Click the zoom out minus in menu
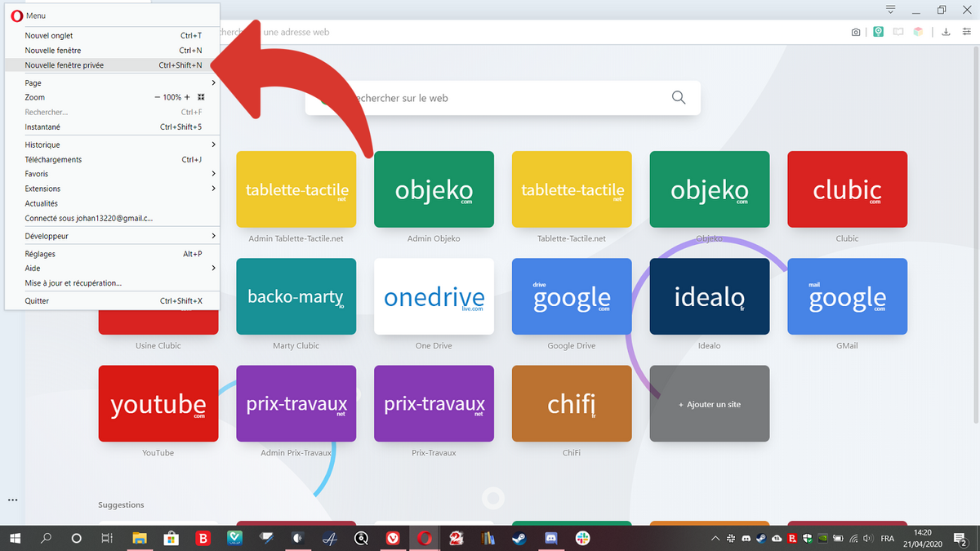 [x=158, y=97]
